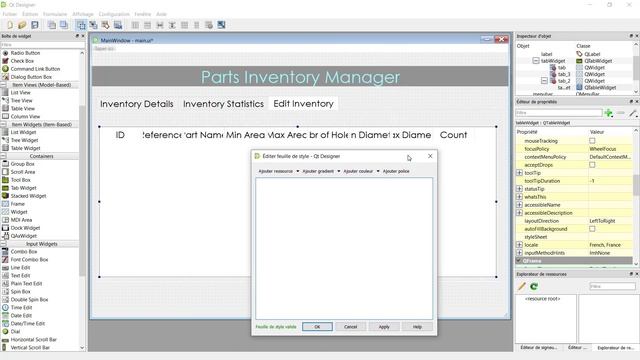This screenshot has width=640, height=360.
Task: Collapse the tabWidget node in object inspector
Action: pos(536,61)
